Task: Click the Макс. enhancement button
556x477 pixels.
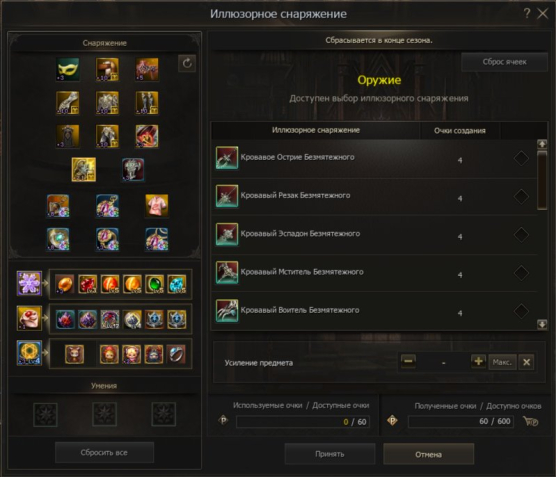Action: pyautogui.click(x=502, y=362)
